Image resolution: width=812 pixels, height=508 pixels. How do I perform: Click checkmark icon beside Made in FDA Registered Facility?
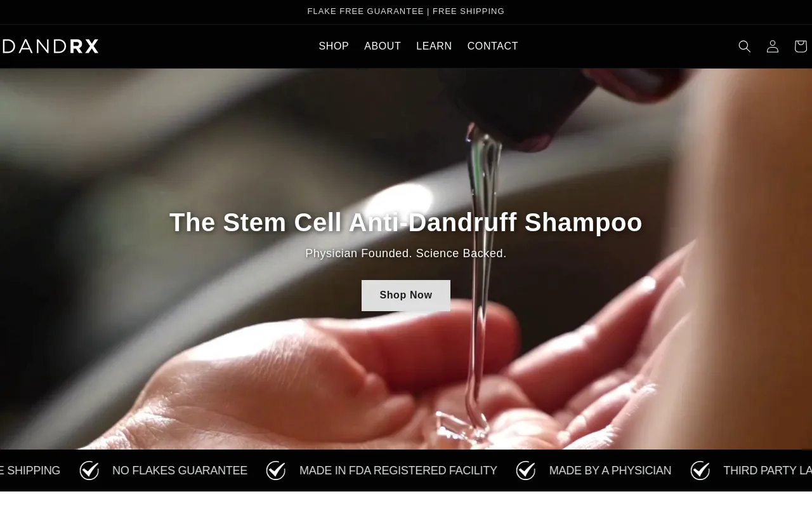coord(276,471)
